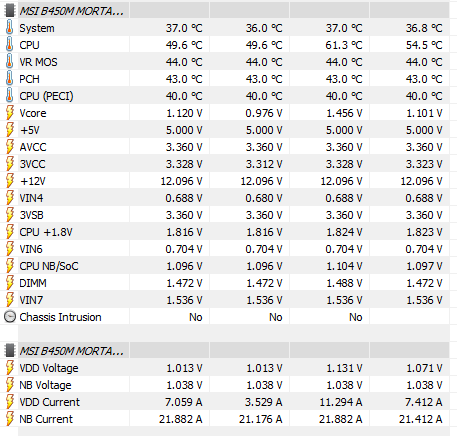457x436 pixels.
Task: Select the 1.456 V Vcore maximum value
Action: point(344,113)
